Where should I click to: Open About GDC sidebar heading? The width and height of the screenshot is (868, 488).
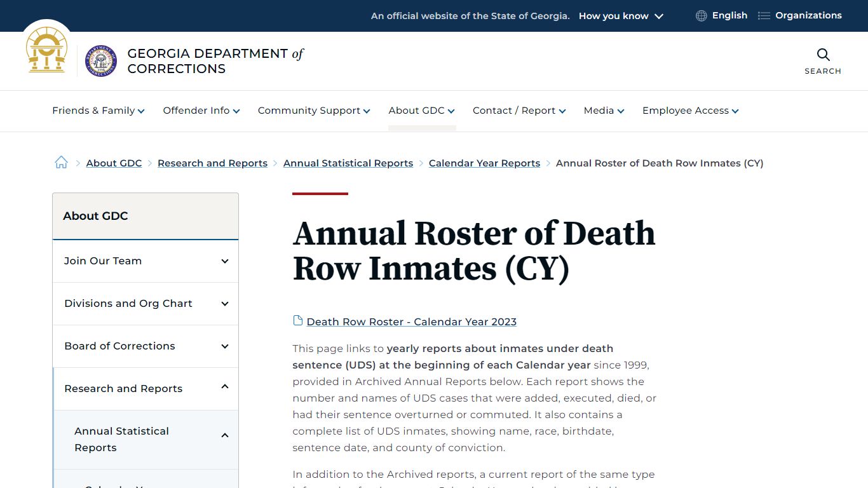95,216
